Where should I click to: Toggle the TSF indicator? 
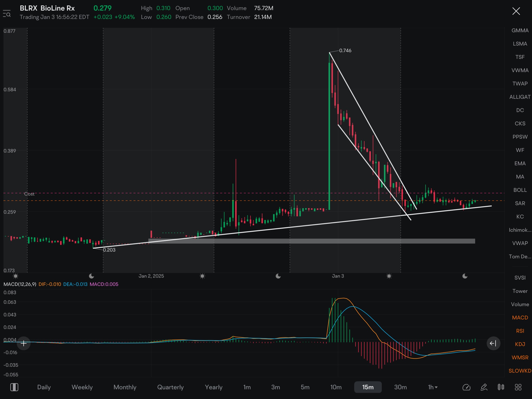click(x=520, y=57)
